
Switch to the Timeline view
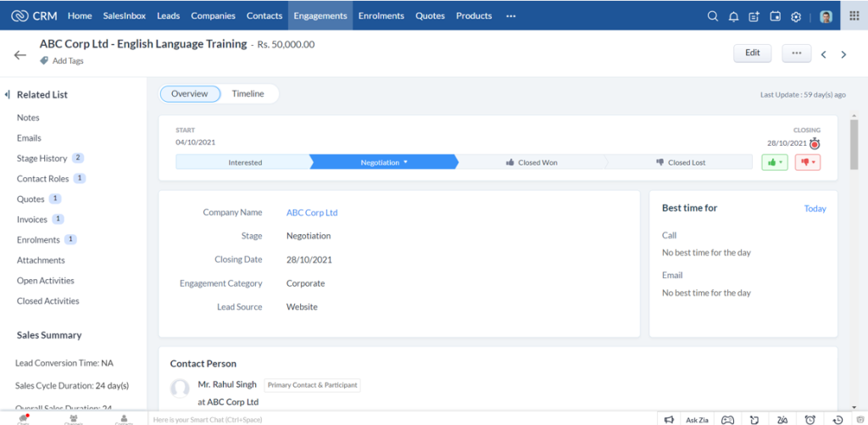[x=248, y=94]
